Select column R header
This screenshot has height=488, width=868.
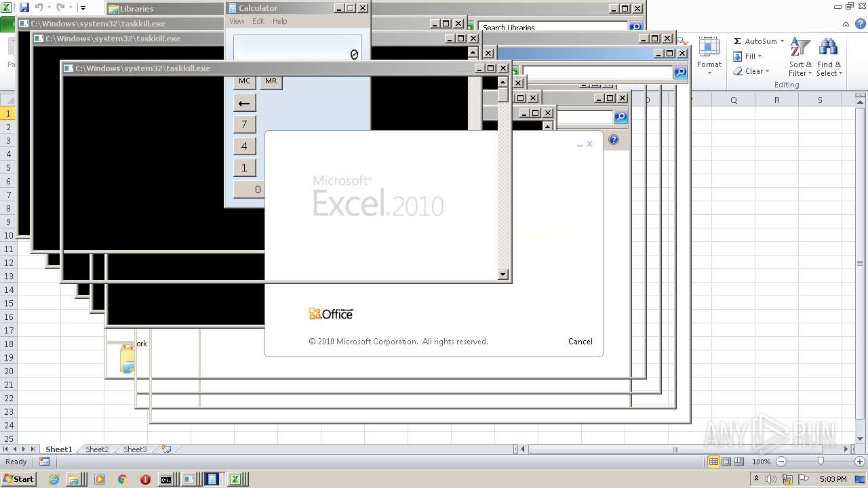[x=777, y=100]
